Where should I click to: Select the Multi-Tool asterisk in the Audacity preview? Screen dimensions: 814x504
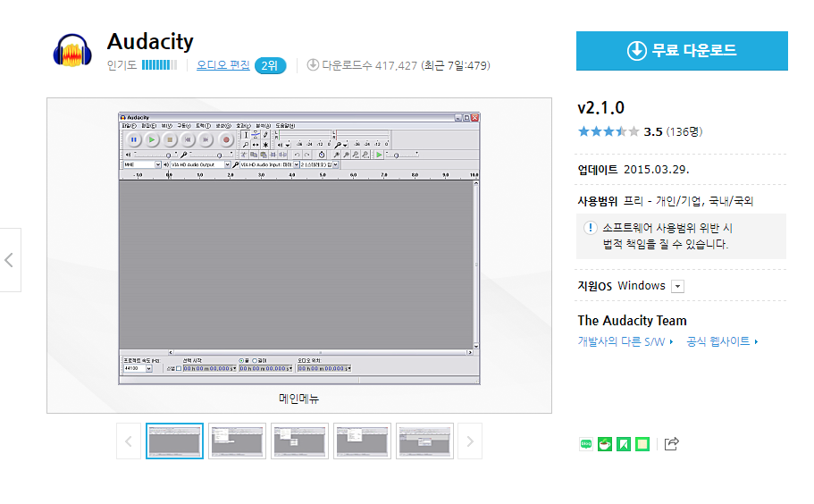click(265, 145)
